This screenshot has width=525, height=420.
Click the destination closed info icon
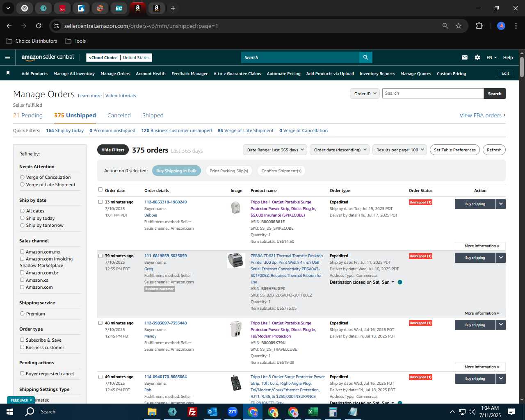(x=400, y=282)
